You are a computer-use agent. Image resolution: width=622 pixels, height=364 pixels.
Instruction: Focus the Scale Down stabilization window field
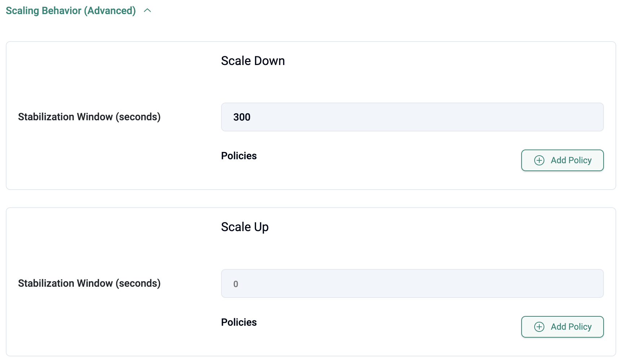pyautogui.click(x=412, y=117)
